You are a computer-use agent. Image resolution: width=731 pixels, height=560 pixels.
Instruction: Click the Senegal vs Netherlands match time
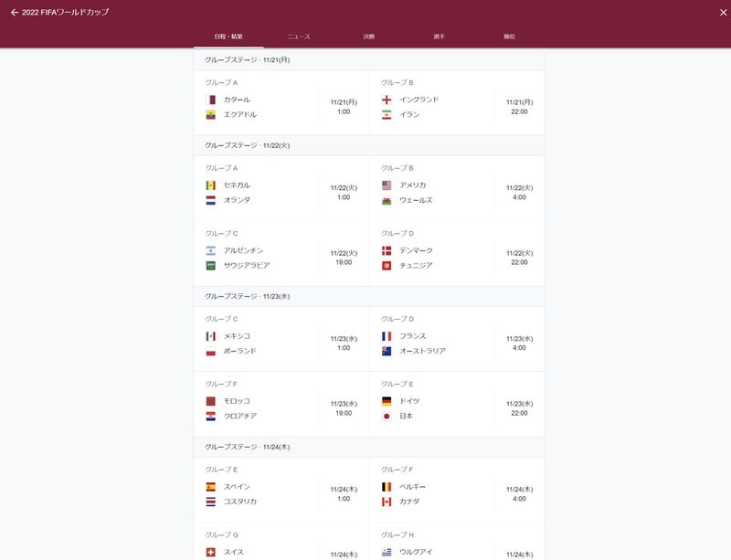(344, 192)
